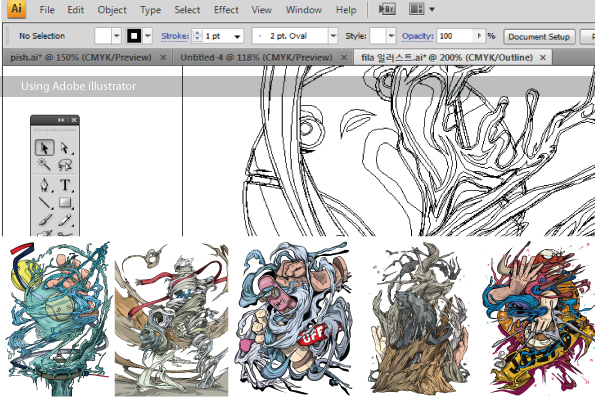Close the fila .ai tab
This screenshot has height=403, width=595.
click(x=543, y=58)
